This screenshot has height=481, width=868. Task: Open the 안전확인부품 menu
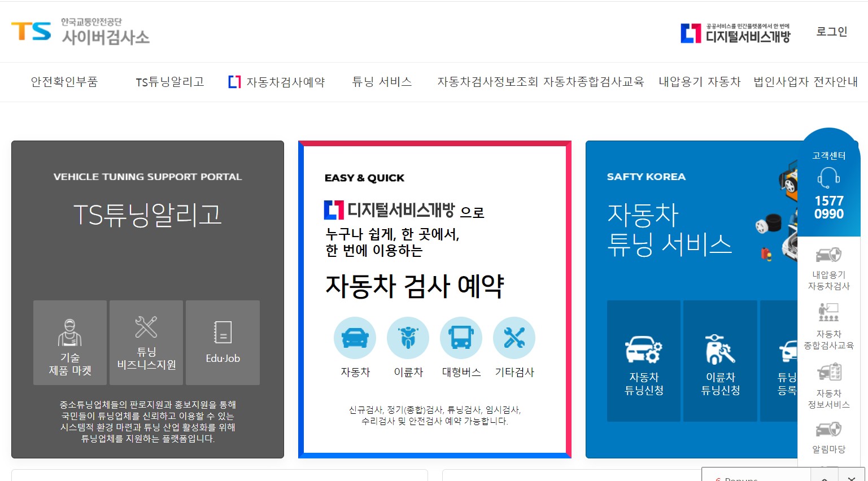pyautogui.click(x=64, y=82)
